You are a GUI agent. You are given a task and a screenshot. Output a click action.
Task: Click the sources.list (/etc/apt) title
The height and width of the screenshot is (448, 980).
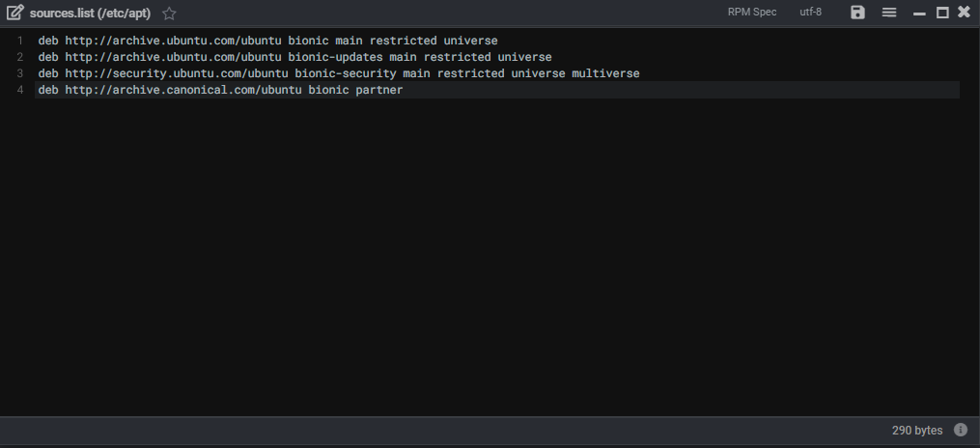pyautogui.click(x=90, y=14)
